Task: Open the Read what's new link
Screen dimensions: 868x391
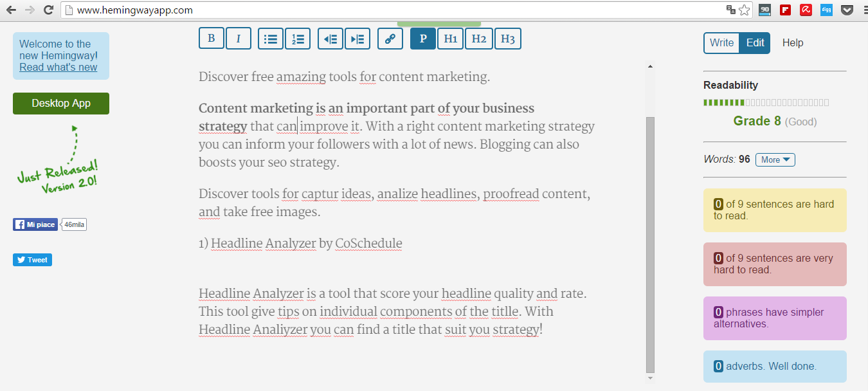Action: [x=59, y=67]
